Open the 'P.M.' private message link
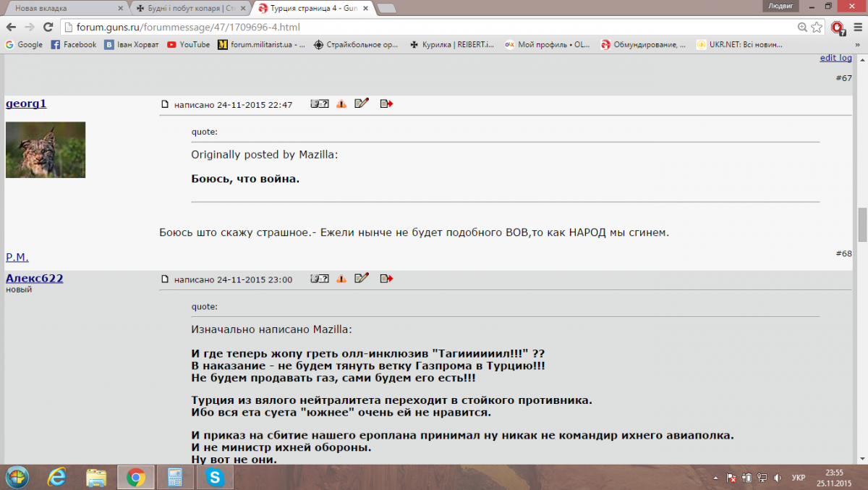Image resolution: width=868 pixels, height=490 pixels. tap(17, 257)
